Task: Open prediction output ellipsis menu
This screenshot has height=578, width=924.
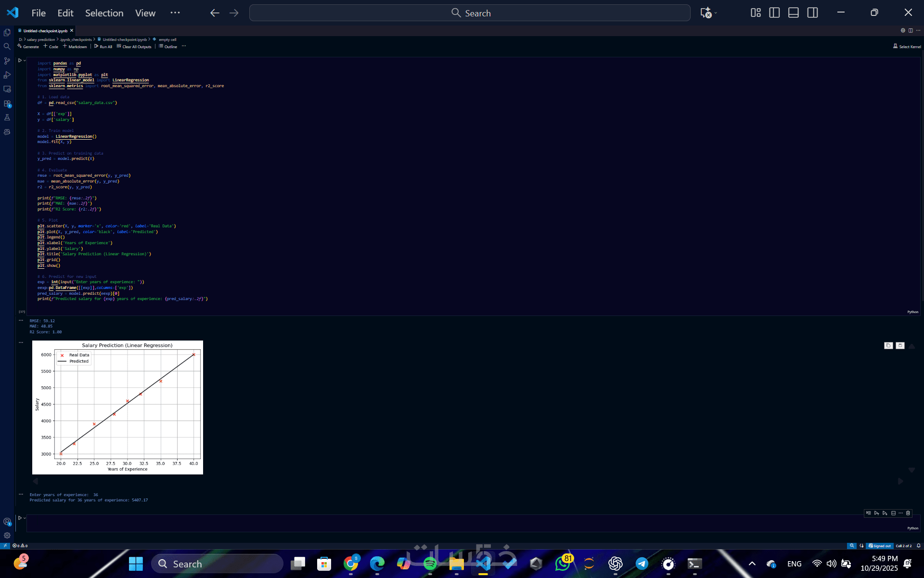Action: pyautogui.click(x=21, y=494)
